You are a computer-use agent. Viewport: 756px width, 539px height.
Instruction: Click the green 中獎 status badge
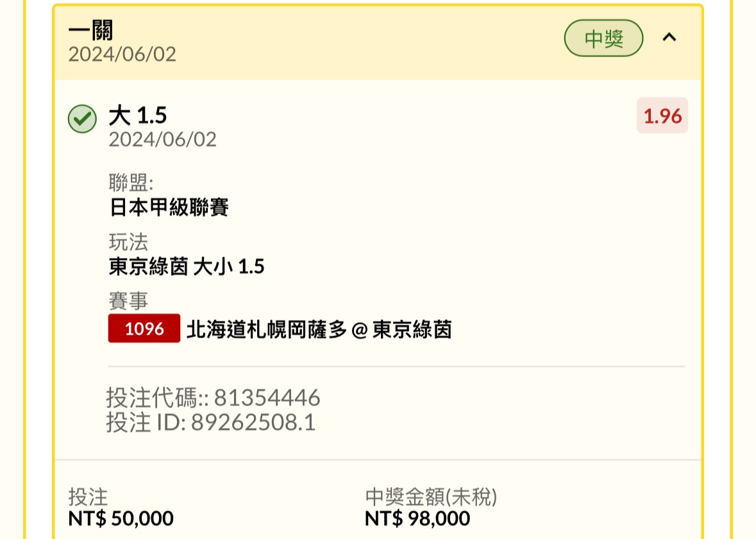point(603,38)
